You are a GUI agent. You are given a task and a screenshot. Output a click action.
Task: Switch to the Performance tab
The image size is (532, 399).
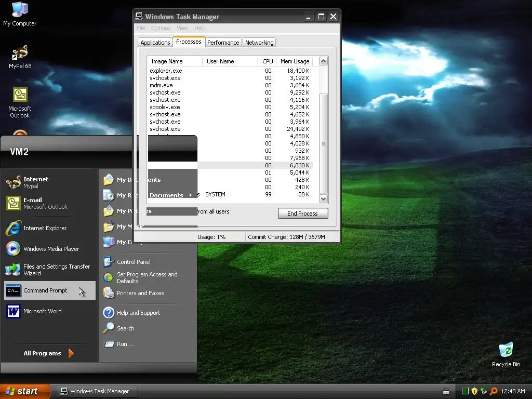point(223,43)
